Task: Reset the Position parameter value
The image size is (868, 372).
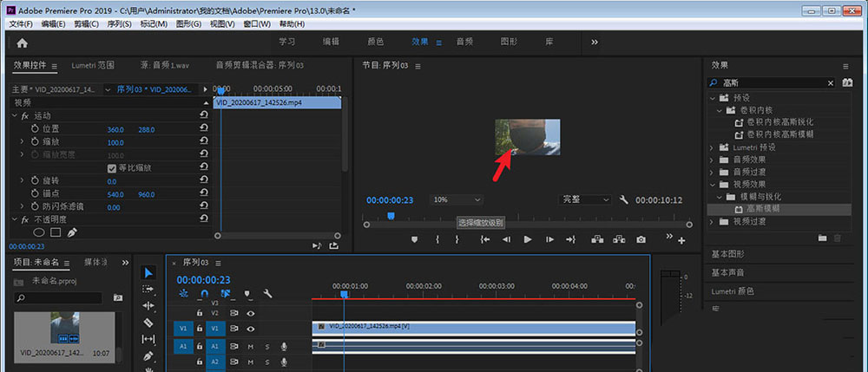Action: coord(203,128)
